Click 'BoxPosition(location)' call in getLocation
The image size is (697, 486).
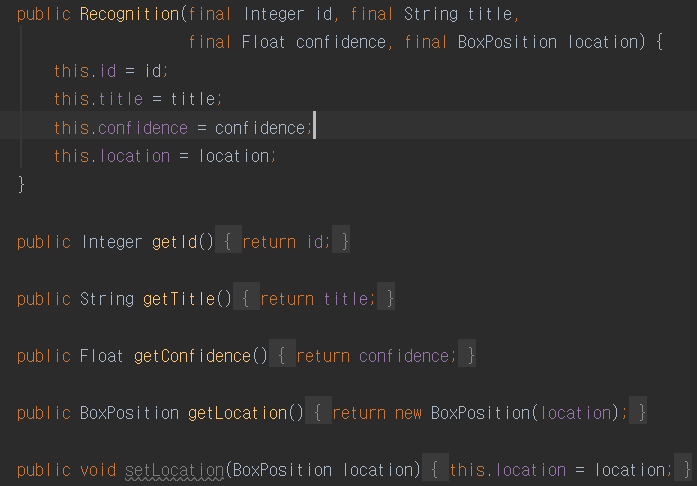coord(525,413)
